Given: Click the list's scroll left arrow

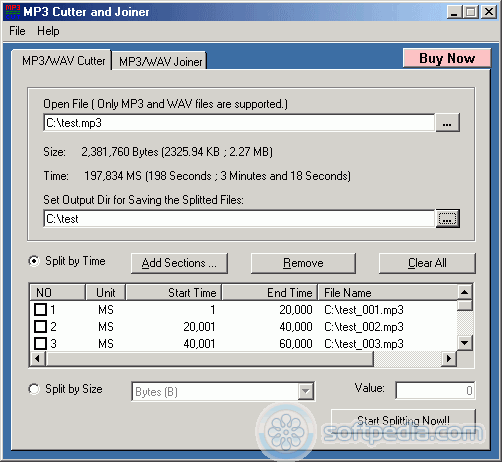Looking at the screenshot, I should [37, 359].
